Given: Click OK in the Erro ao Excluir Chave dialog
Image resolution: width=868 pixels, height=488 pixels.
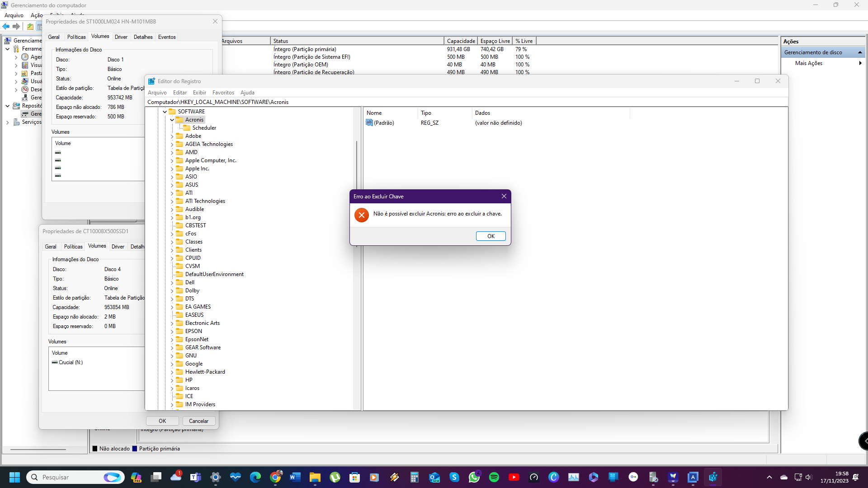Looking at the screenshot, I should coord(491,236).
